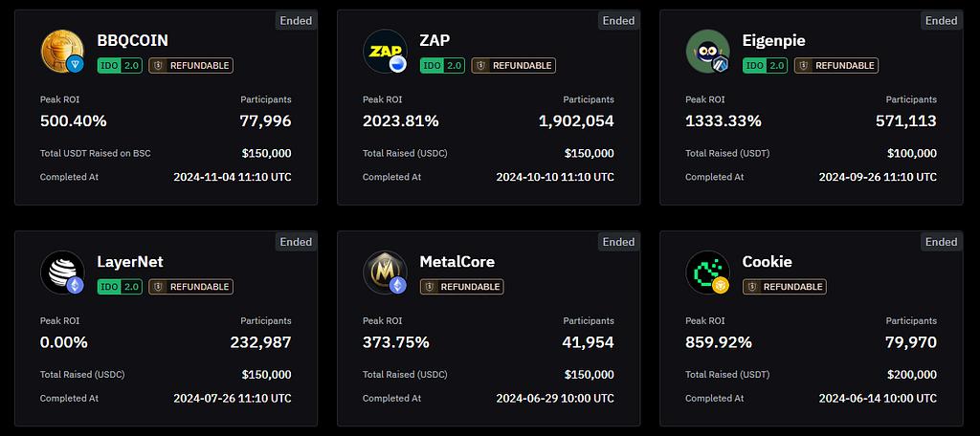
Task: Click the Eigenpie owl logo
Action: tap(707, 51)
